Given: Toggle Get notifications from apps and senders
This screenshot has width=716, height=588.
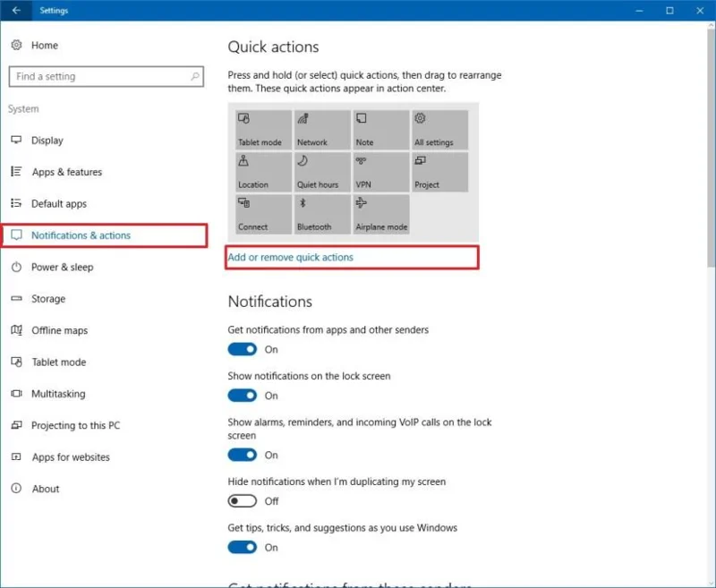Looking at the screenshot, I should (242, 349).
